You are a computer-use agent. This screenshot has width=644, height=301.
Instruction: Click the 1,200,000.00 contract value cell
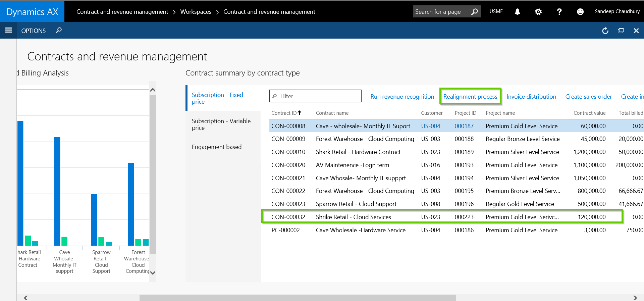pos(589,152)
